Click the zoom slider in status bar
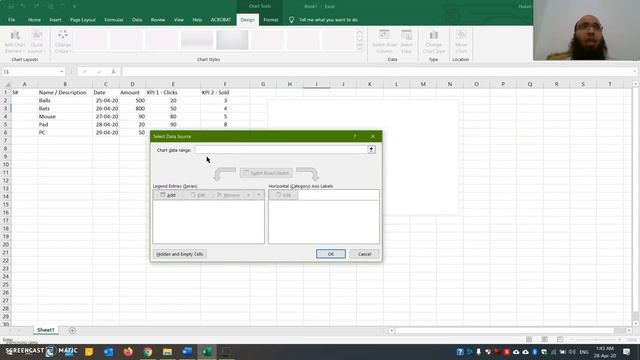This screenshot has width=640, height=360. click(x=596, y=340)
